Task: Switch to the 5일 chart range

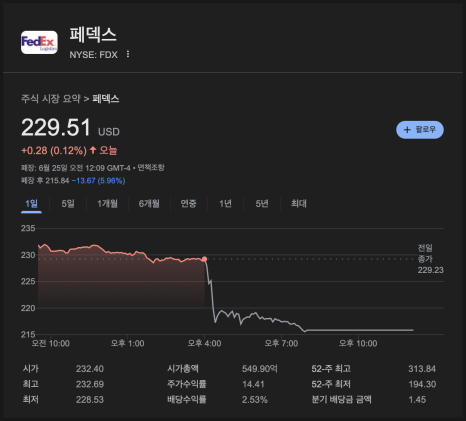Action: (68, 203)
